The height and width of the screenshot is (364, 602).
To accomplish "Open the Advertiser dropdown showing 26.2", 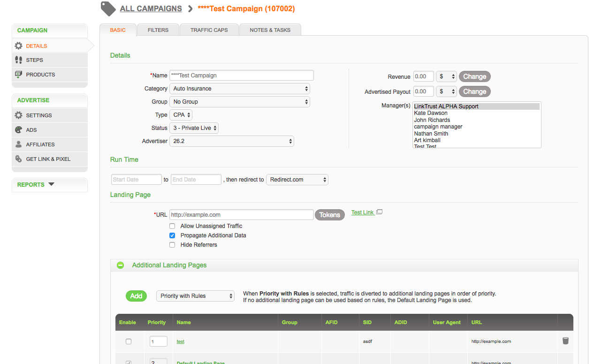I will coord(232,141).
